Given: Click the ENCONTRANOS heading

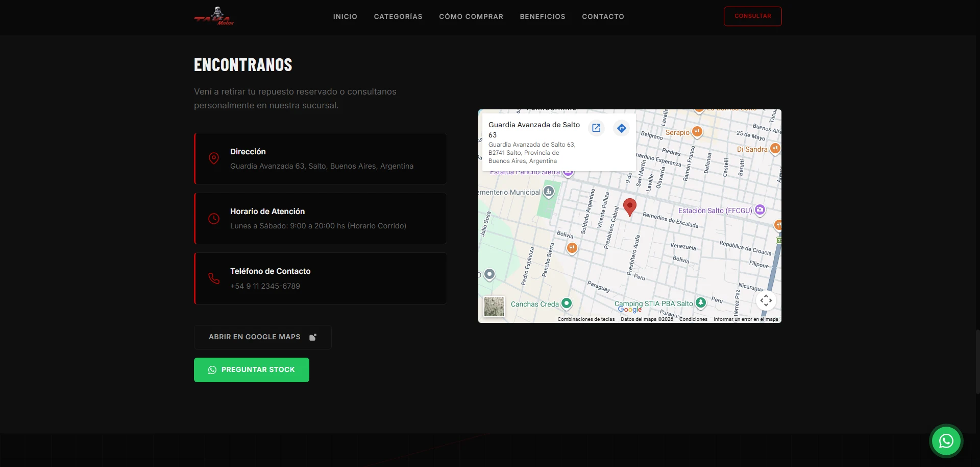Looking at the screenshot, I should [x=243, y=65].
